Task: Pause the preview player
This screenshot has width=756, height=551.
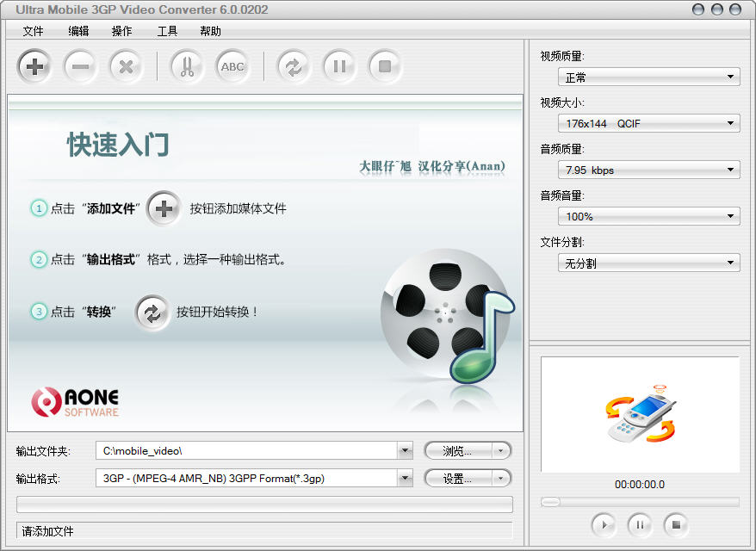Action: (640, 523)
